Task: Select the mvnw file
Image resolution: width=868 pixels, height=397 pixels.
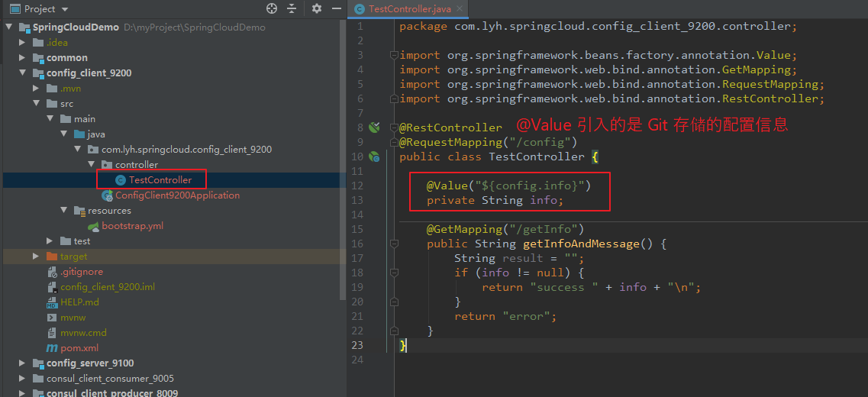Action: 73,318
